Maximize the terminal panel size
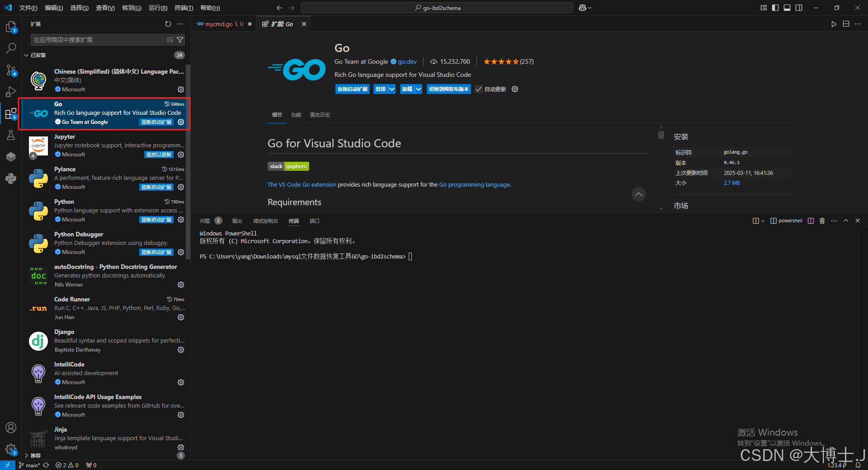The width and height of the screenshot is (868, 470). (846, 221)
